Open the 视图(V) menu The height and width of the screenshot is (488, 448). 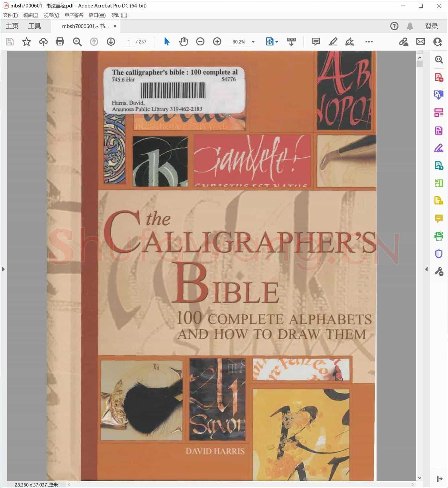(x=51, y=15)
